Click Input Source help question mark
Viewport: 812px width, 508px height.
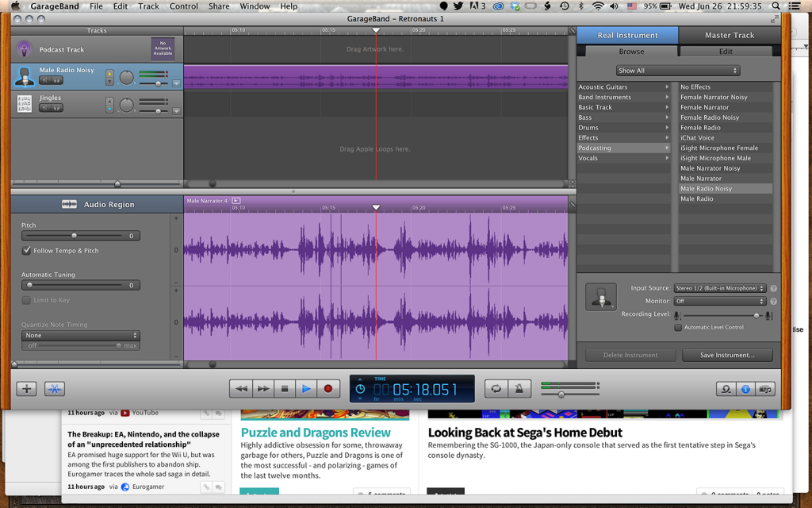click(x=773, y=288)
